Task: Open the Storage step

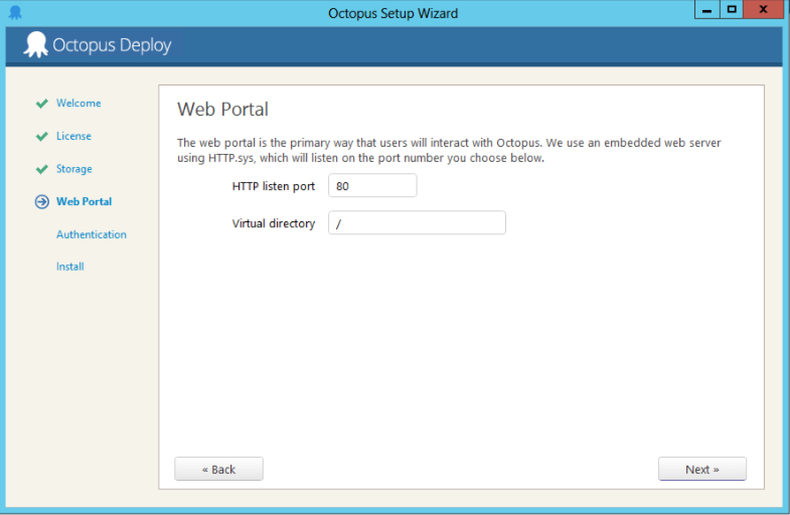Action: 74,169
